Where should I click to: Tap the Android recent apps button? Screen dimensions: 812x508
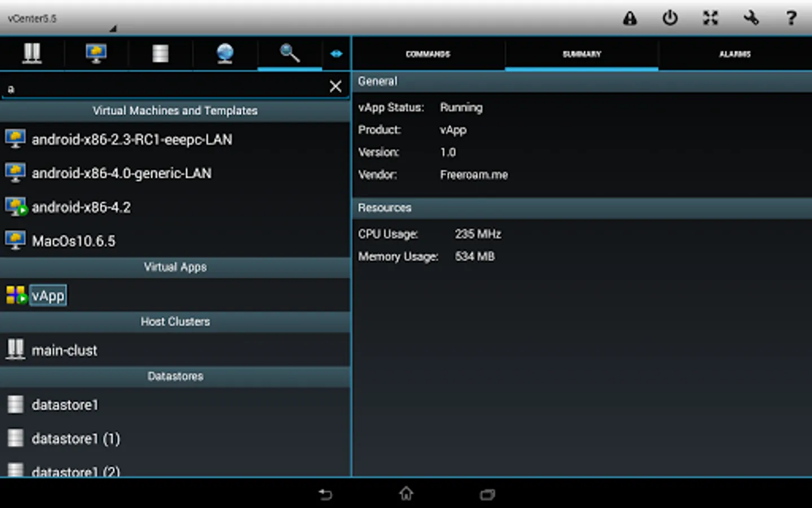click(487, 494)
